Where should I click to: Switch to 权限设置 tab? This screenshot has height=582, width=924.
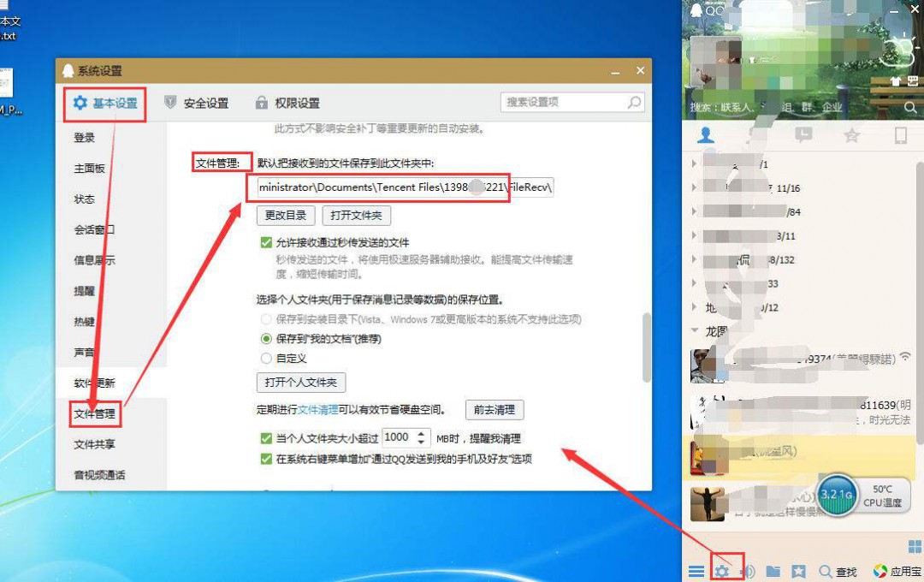point(287,104)
